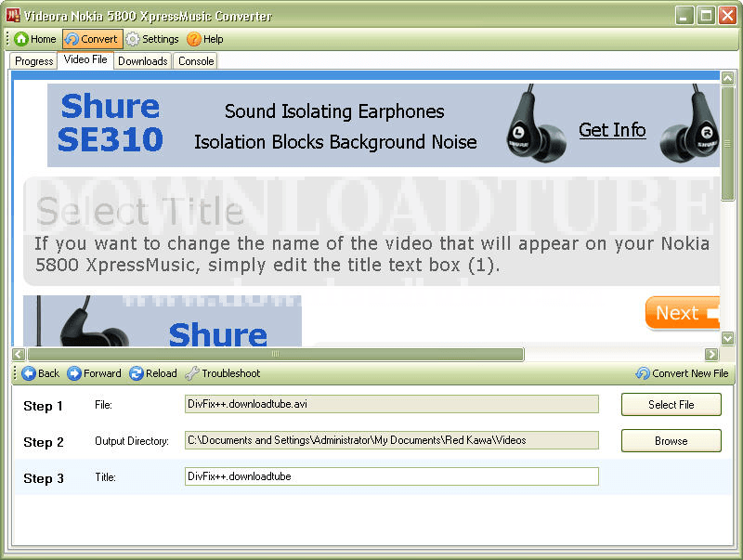The width and height of the screenshot is (743, 560).
Task: Reload the embedded page
Action: [153, 373]
